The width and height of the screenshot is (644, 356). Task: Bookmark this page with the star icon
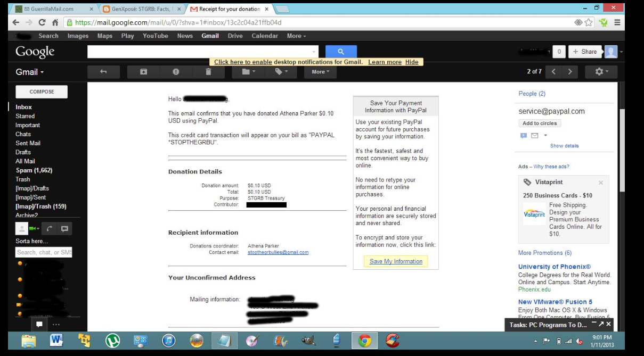point(589,22)
